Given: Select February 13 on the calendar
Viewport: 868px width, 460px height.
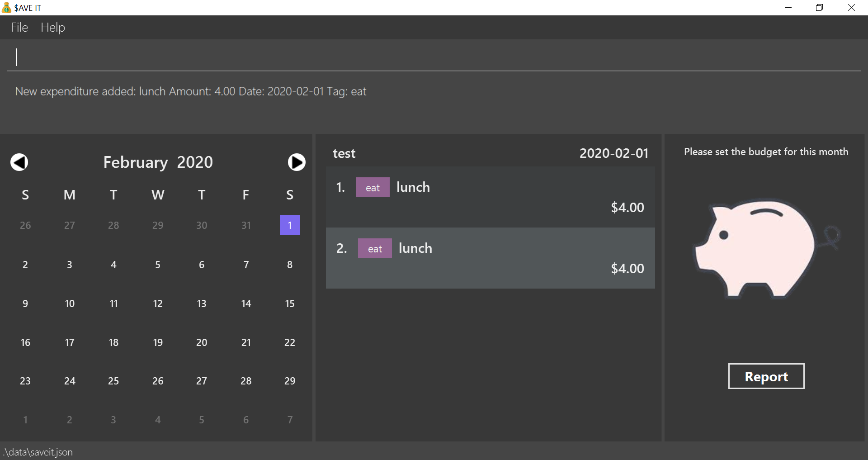Looking at the screenshot, I should point(202,304).
